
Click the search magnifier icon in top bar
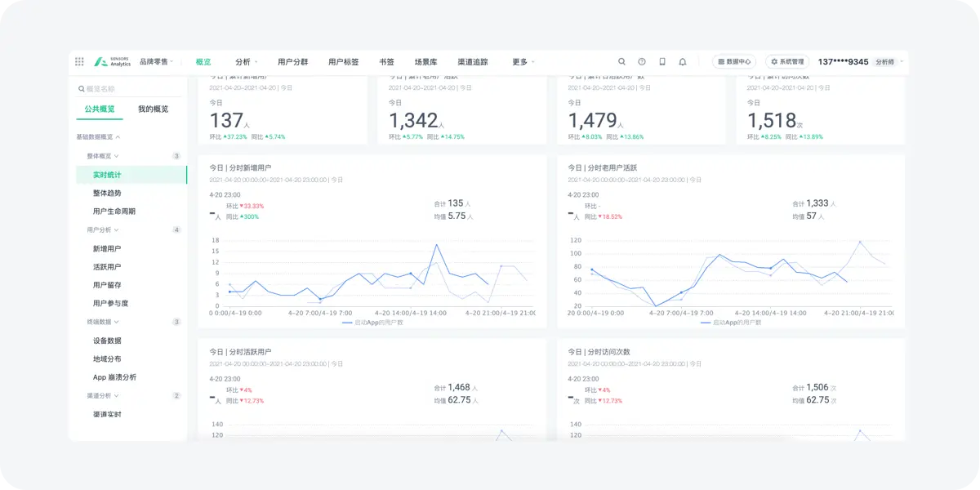(621, 61)
